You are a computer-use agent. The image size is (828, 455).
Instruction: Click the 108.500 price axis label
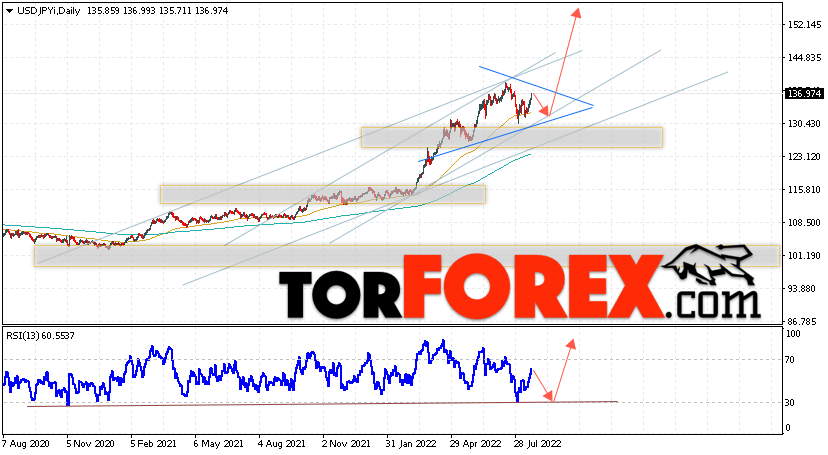point(804,223)
